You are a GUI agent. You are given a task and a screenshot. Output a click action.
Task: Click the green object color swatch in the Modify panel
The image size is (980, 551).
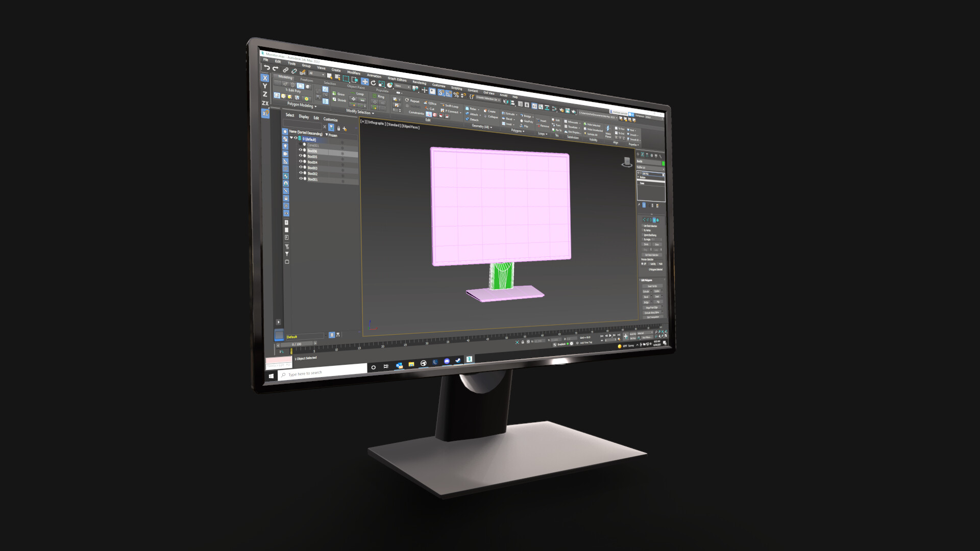click(x=664, y=163)
